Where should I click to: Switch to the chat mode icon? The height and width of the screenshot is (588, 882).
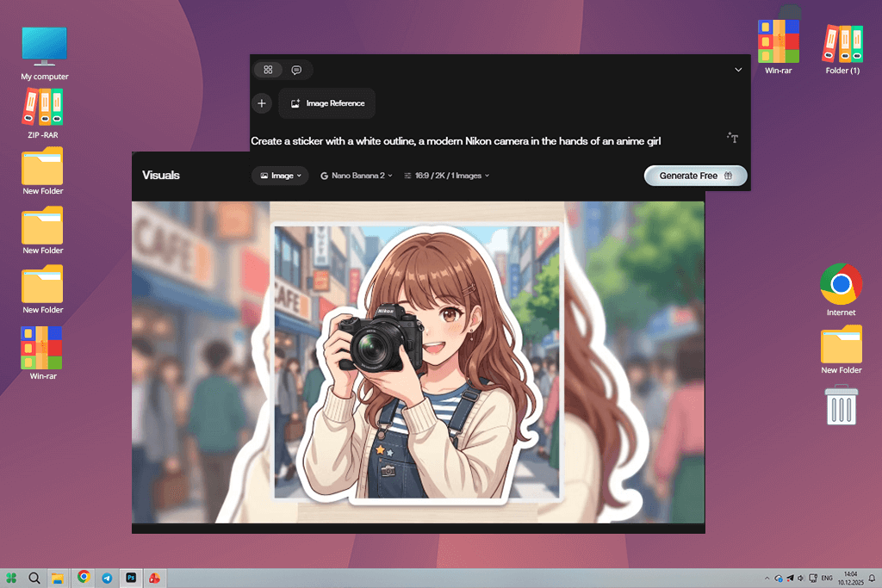coord(296,70)
